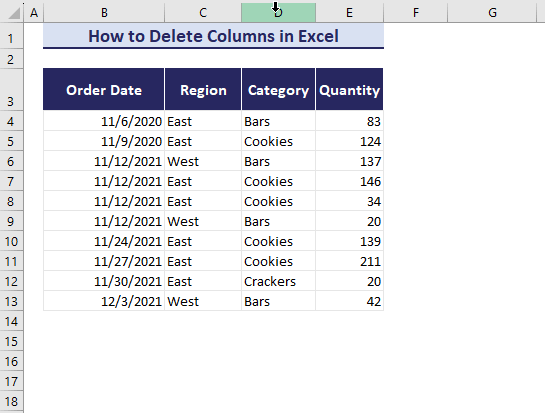The image size is (545, 413).
Task: Select column A header
Action: click(x=34, y=13)
